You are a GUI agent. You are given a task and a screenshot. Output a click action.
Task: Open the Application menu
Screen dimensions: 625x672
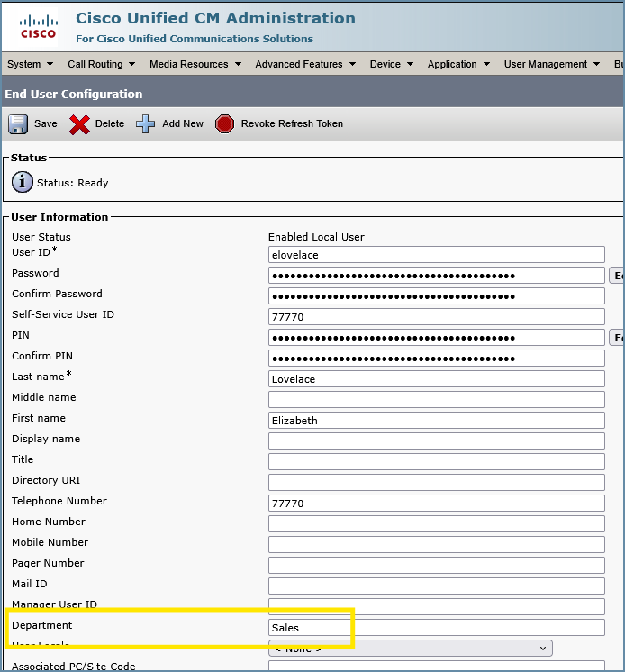pos(458,64)
